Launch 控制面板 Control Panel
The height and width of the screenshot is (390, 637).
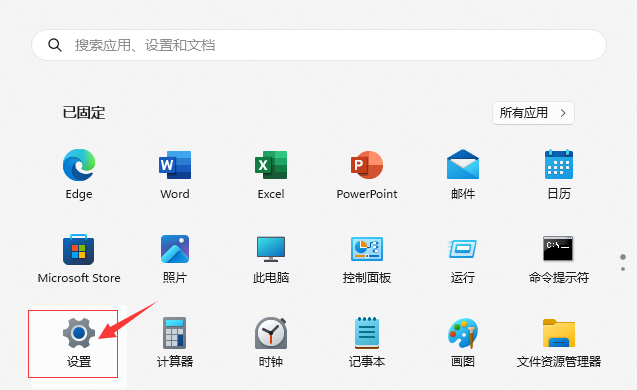point(367,259)
